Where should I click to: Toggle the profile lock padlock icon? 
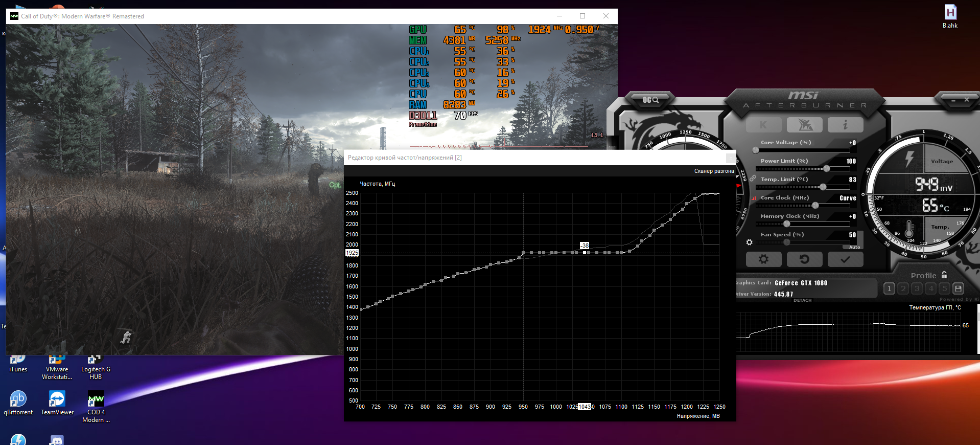(x=944, y=275)
